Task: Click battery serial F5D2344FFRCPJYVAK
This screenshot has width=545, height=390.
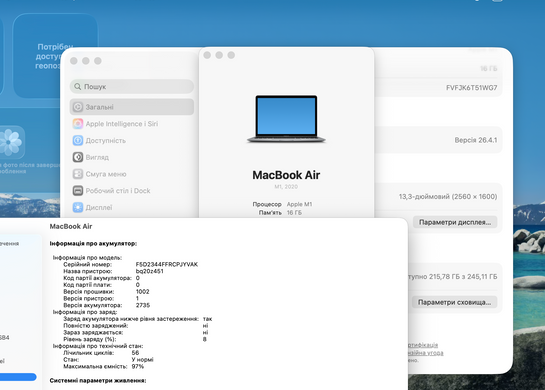Action: 167,265
